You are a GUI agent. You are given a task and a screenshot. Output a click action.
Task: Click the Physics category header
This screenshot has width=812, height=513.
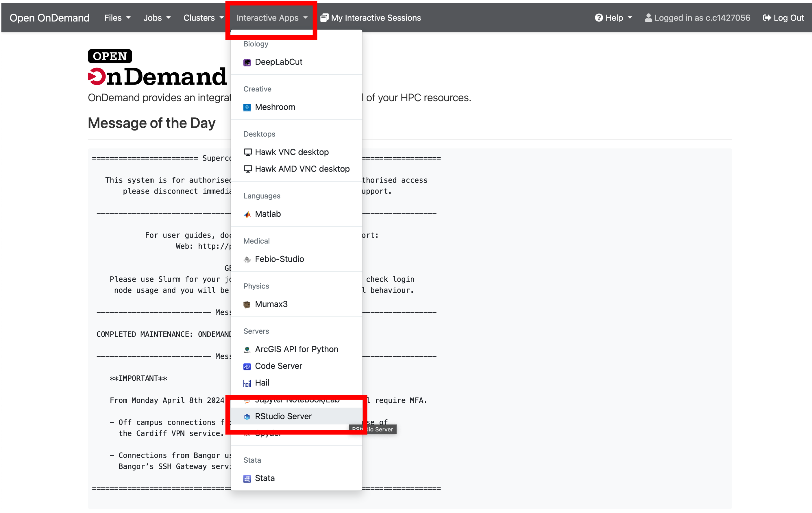pyautogui.click(x=256, y=286)
